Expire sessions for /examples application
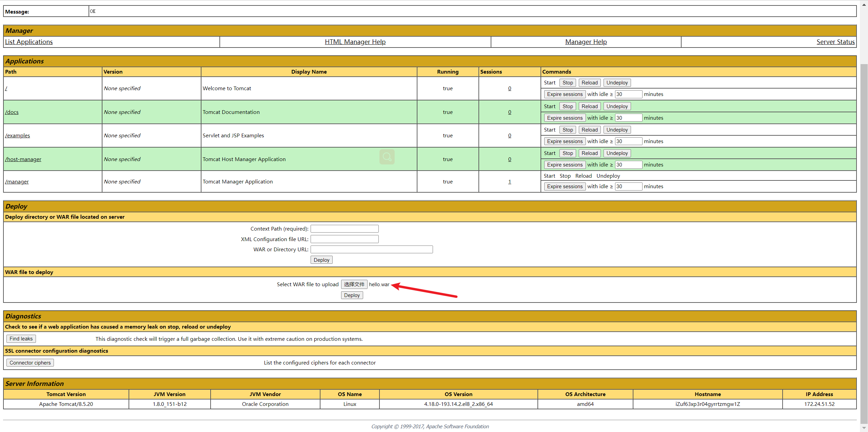This screenshot has height=432, width=868. (x=565, y=141)
